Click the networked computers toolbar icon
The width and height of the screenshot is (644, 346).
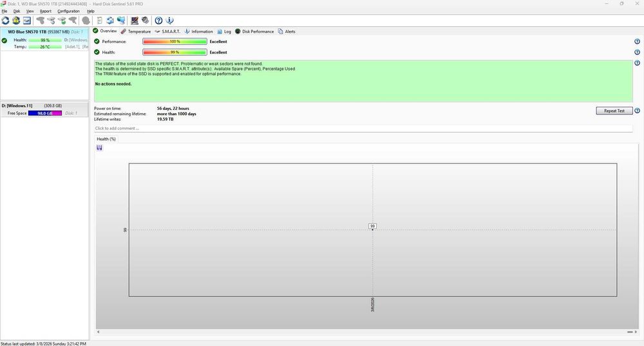[121, 21]
